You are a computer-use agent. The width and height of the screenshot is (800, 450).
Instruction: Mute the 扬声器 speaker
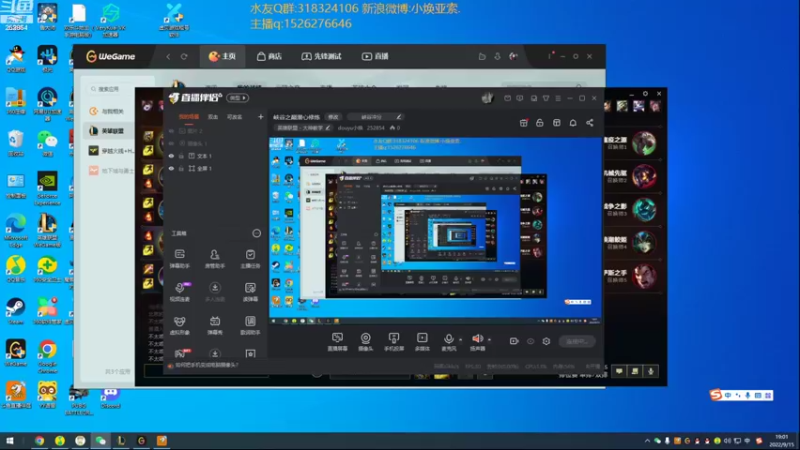(x=478, y=342)
